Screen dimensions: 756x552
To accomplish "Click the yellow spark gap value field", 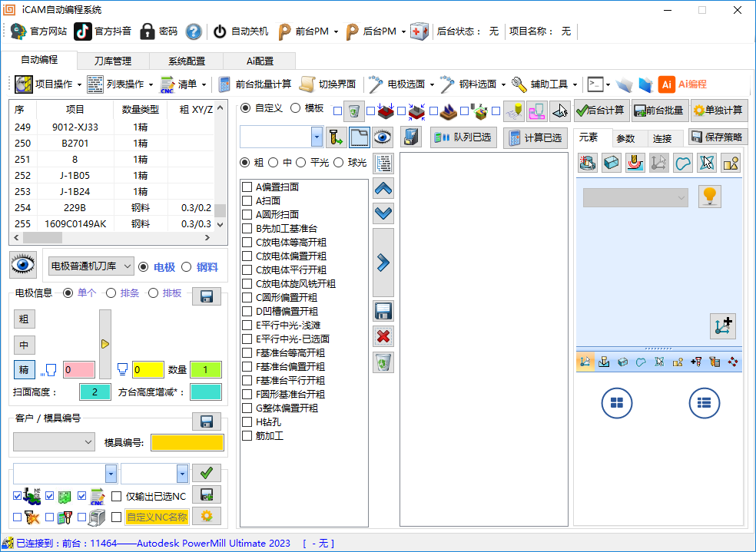I will 148,370.
